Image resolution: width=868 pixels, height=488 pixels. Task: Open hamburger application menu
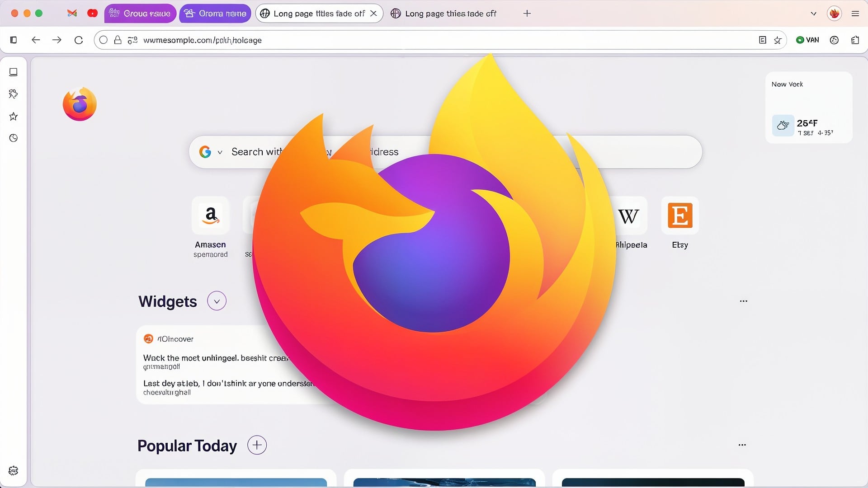click(855, 14)
